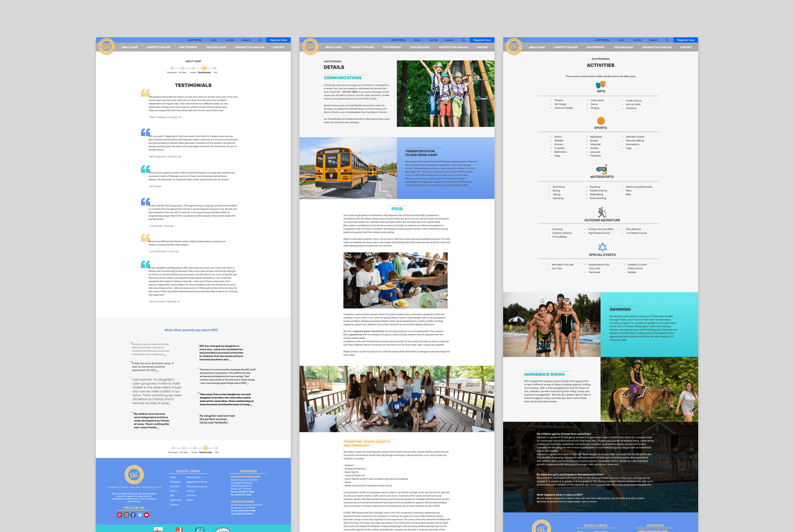Select the FAQ step dot in top stepper
794x532 pixels.
[x=215, y=68]
